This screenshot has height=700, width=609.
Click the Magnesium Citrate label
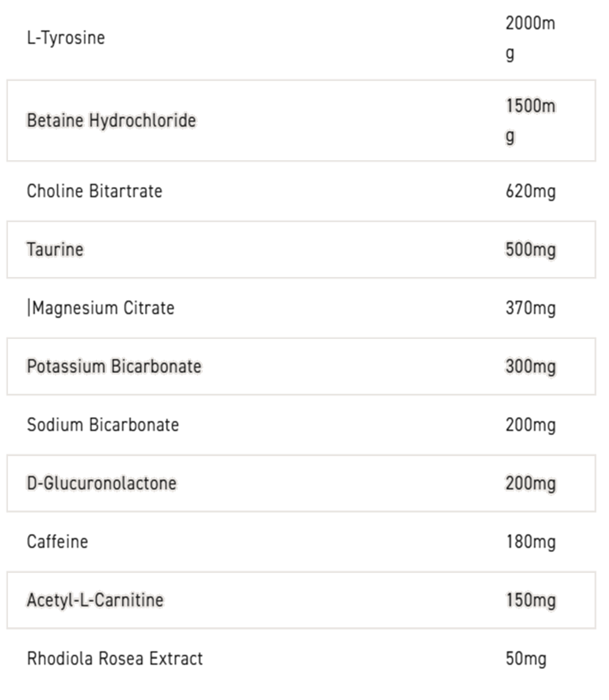(x=103, y=308)
